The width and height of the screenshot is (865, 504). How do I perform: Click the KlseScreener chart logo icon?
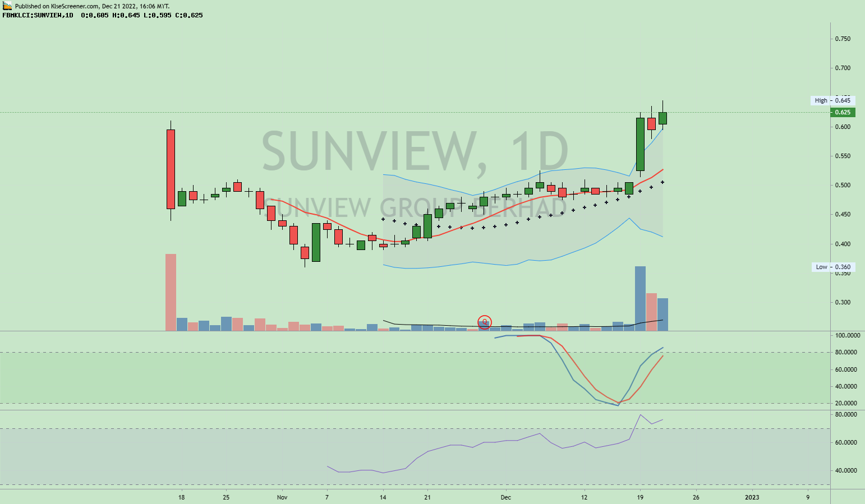point(6,5)
